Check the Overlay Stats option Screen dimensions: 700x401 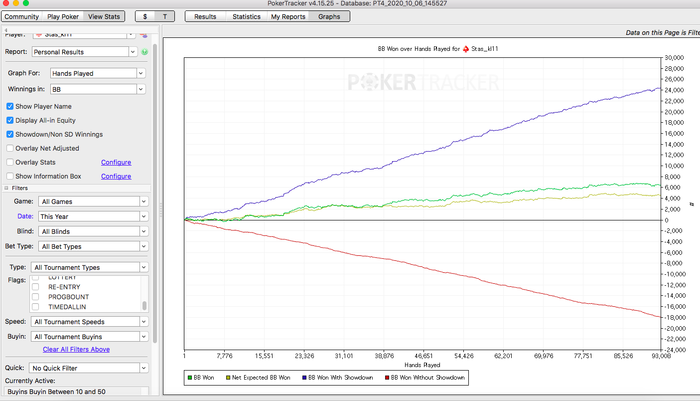[10, 162]
